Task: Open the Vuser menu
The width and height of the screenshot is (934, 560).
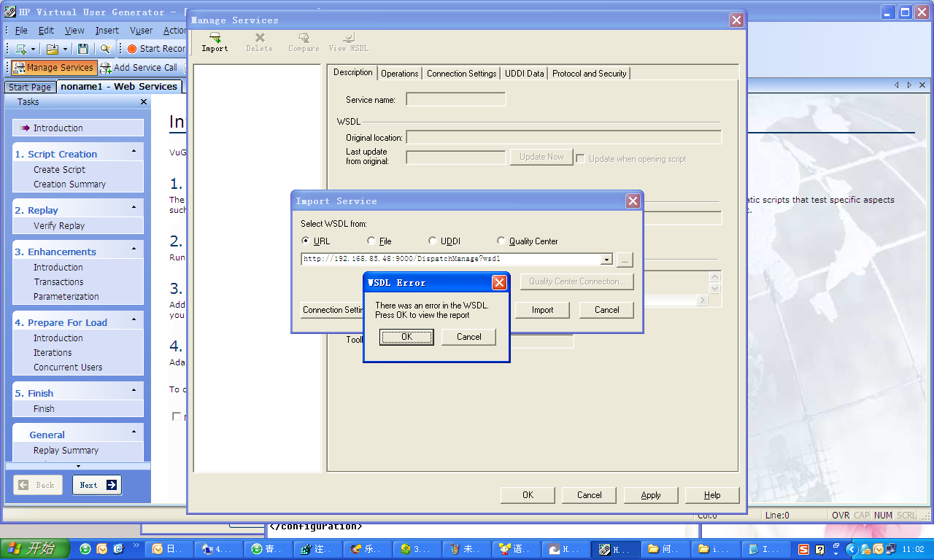Action: coord(141,31)
